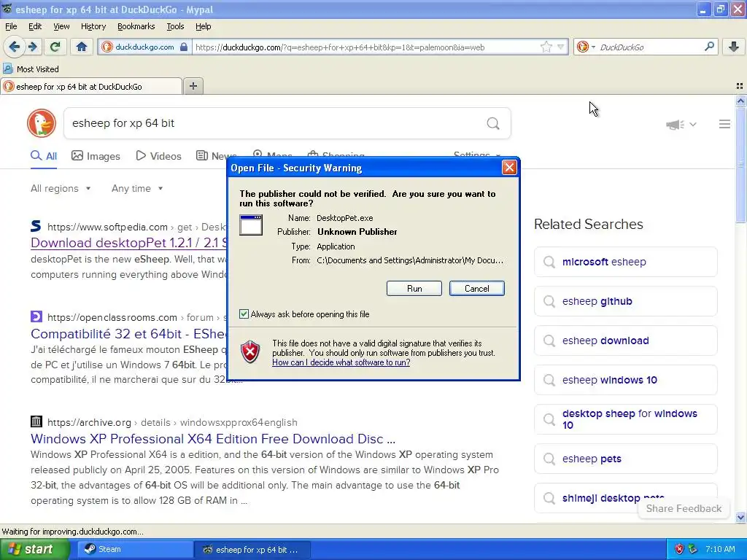747x560 pixels.
Task: Open the Help menu
Action: pyautogui.click(x=203, y=26)
